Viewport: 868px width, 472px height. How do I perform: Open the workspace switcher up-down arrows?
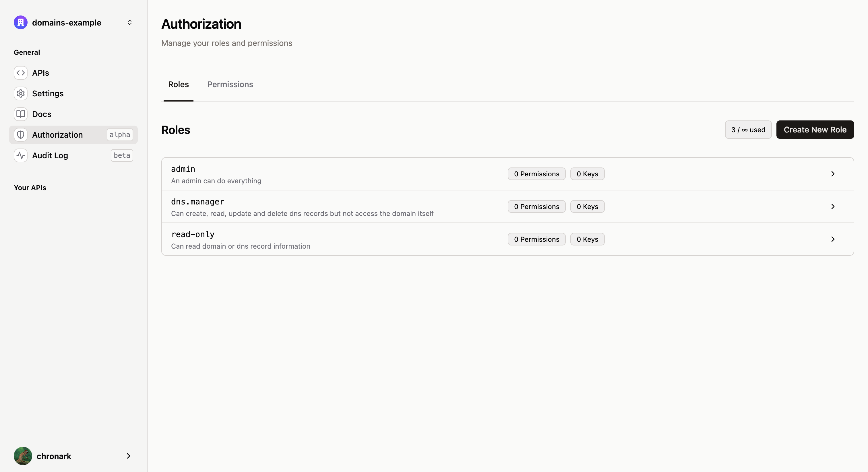[x=129, y=23]
